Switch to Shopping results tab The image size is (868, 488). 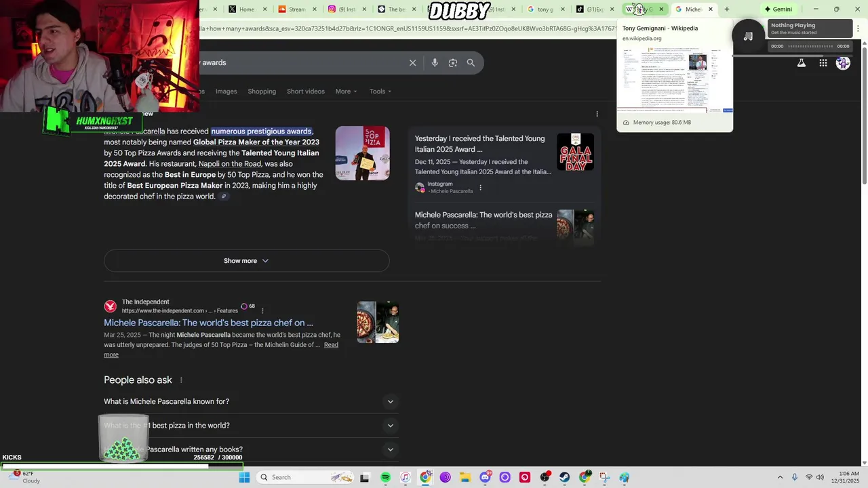[x=262, y=91]
